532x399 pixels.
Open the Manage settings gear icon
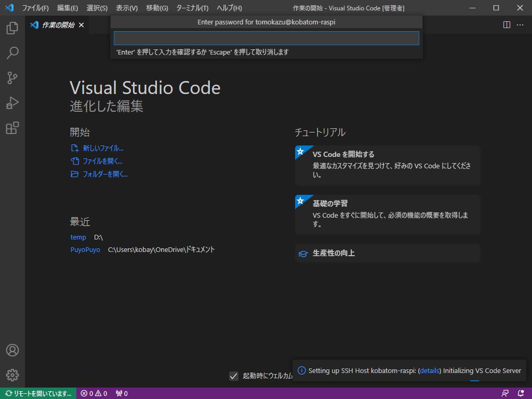click(x=12, y=375)
